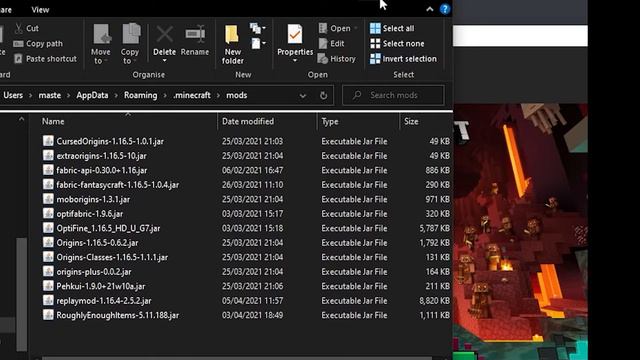
Task: Click the Invert selection icon
Action: click(x=375, y=59)
